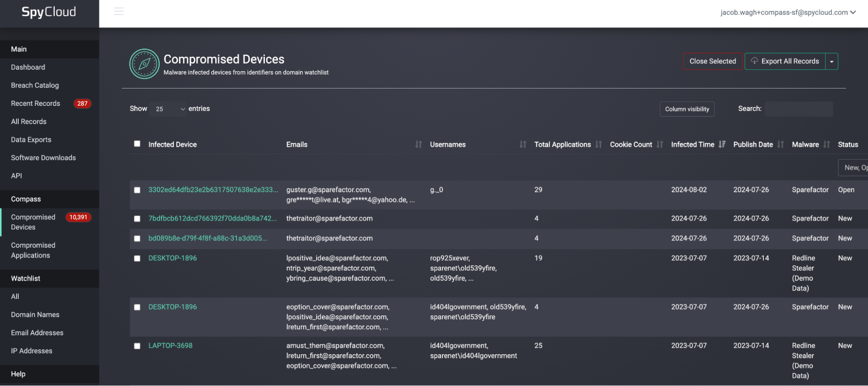Focus the Search input field
This screenshot has height=386, width=868.
[x=799, y=109]
